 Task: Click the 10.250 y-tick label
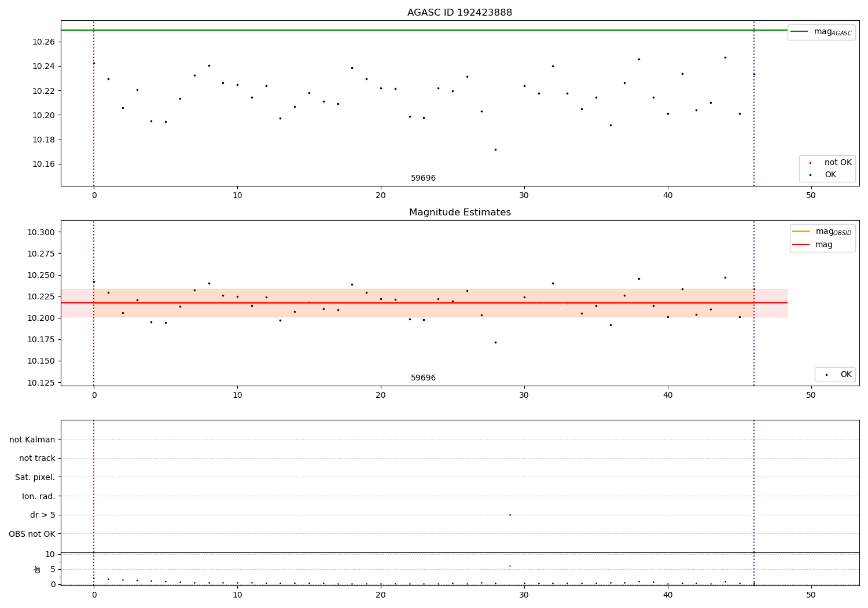[x=41, y=275]
